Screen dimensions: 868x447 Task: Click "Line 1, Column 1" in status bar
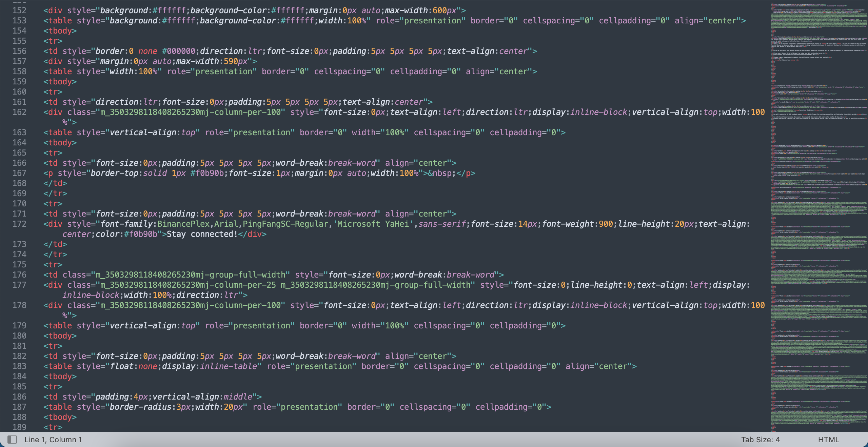tap(53, 439)
